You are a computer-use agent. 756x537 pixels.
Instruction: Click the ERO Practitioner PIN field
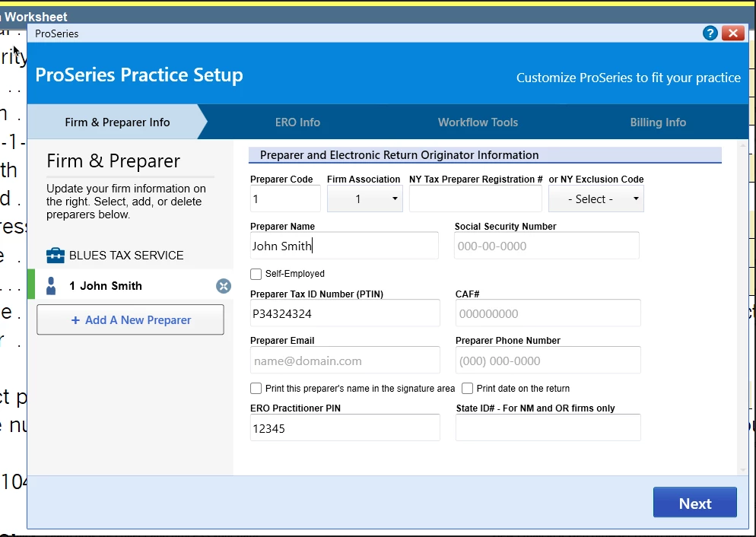pyautogui.click(x=345, y=428)
